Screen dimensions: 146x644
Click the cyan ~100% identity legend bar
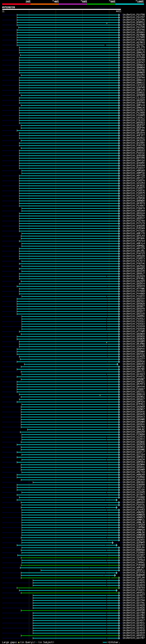[130, 4]
